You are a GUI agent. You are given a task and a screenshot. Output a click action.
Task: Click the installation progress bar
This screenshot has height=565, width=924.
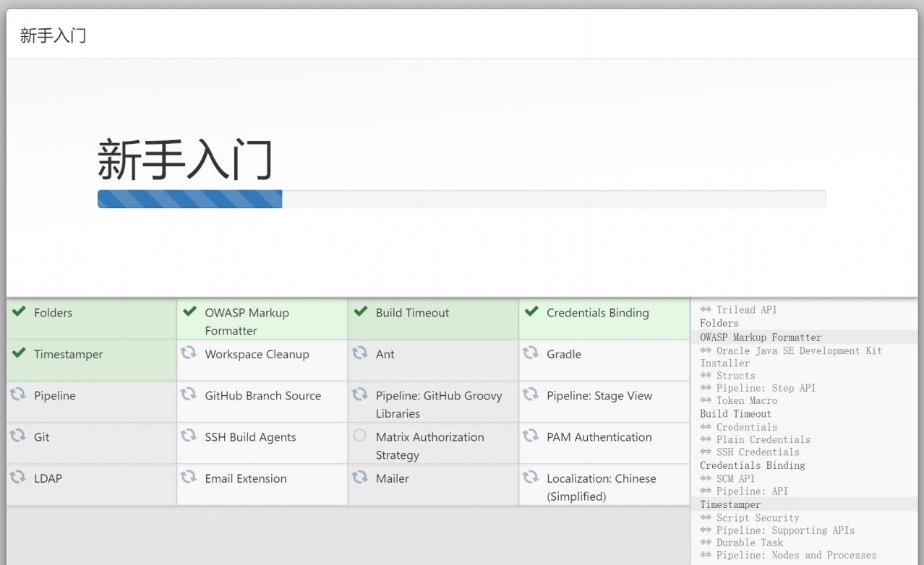(x=462, y=199)
